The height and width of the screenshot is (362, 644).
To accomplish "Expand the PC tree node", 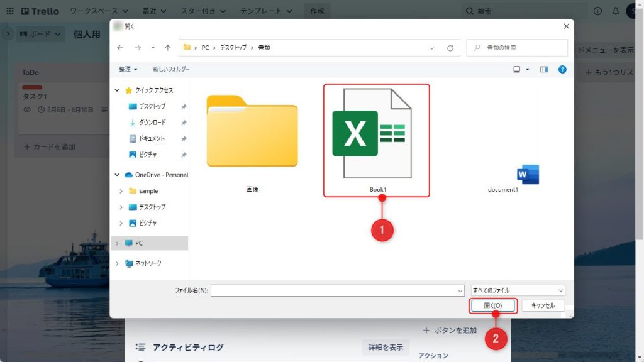I will click(x=117, y=243).
